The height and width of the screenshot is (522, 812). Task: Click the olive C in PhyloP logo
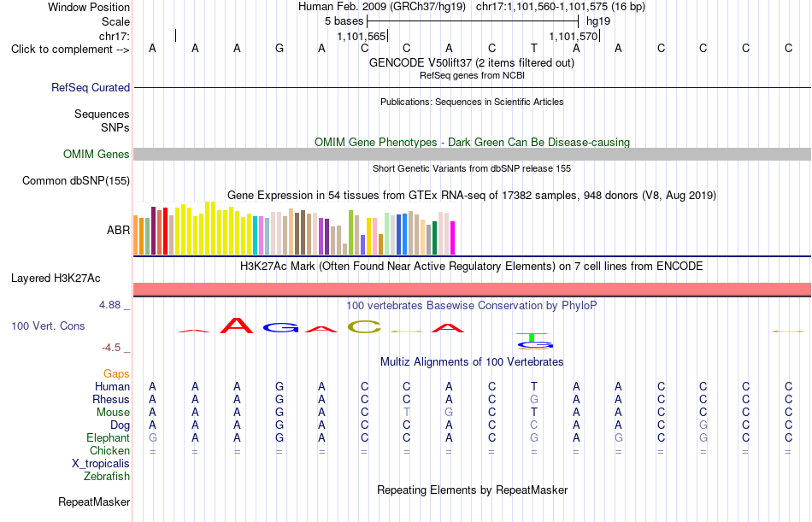point(365,326)
